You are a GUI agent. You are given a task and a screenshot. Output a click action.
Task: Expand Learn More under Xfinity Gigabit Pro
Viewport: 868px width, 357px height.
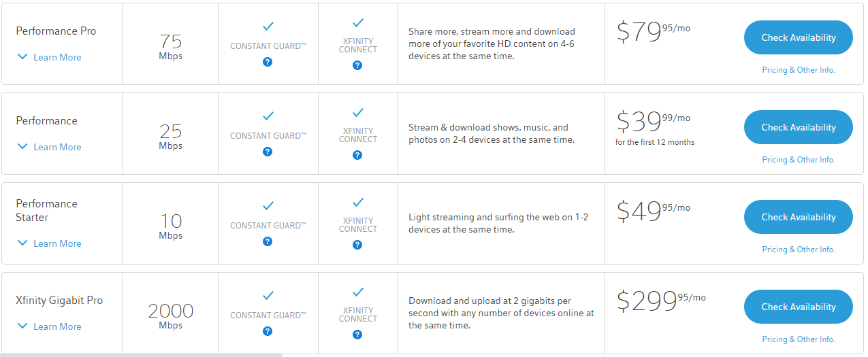point(50,326)
